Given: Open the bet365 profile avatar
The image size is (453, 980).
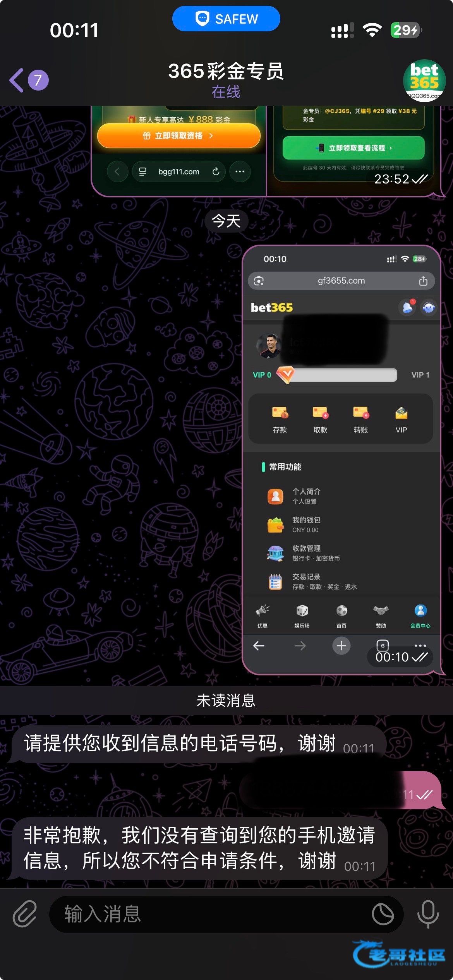Looking at the screenshot, I should (424, 81).
